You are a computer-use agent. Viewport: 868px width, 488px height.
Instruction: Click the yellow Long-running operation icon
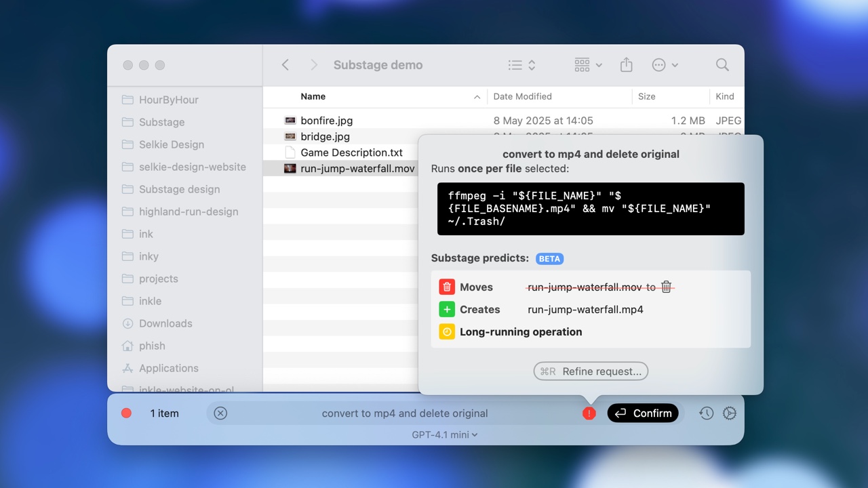[x=447, y=332]
